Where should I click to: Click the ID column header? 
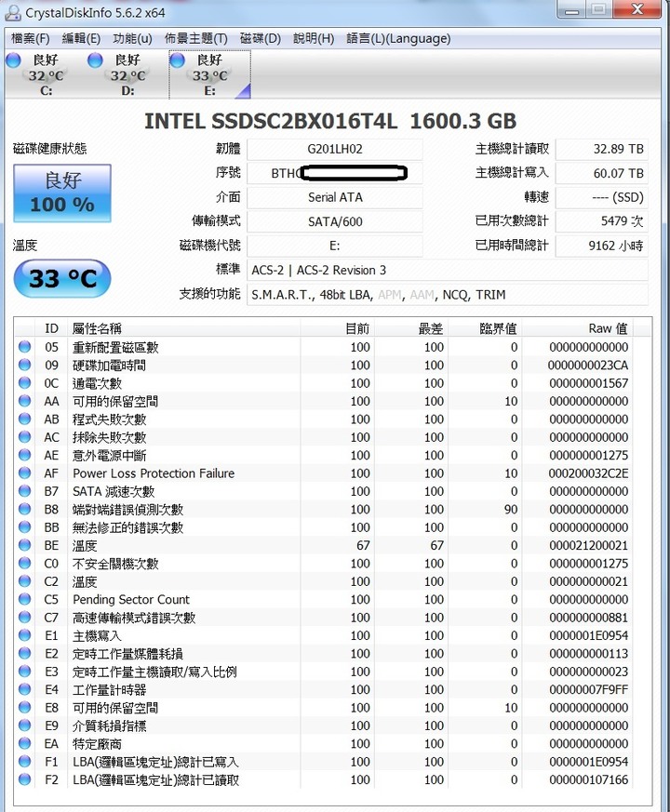51,328
